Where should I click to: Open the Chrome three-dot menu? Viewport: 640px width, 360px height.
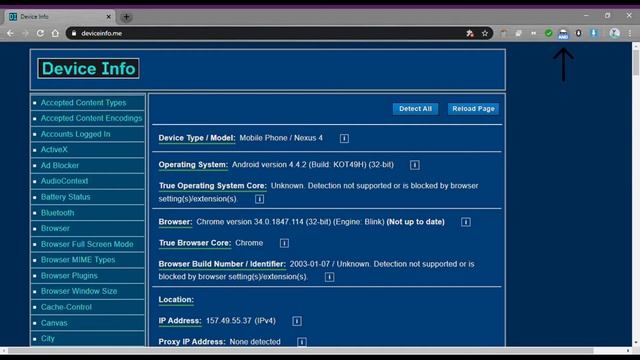point(630,33)
